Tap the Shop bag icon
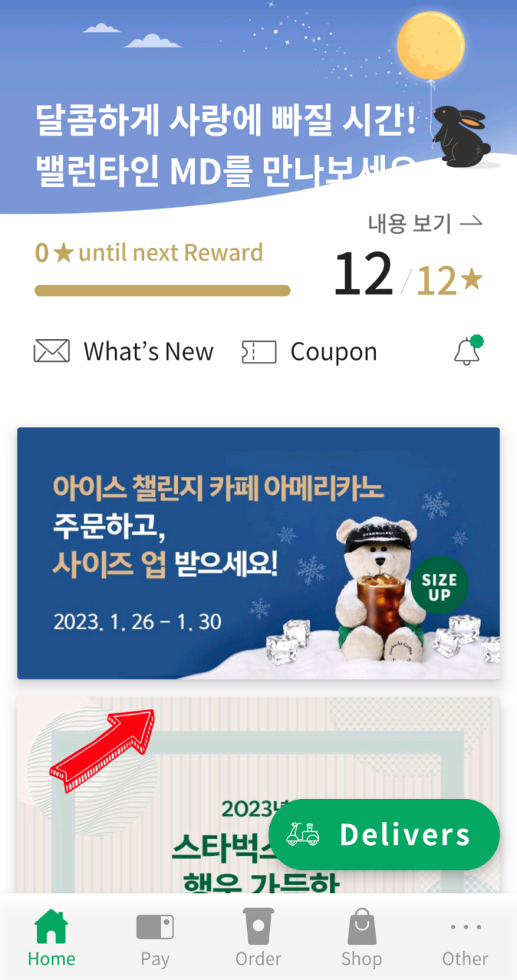 [x=361, y=926]
